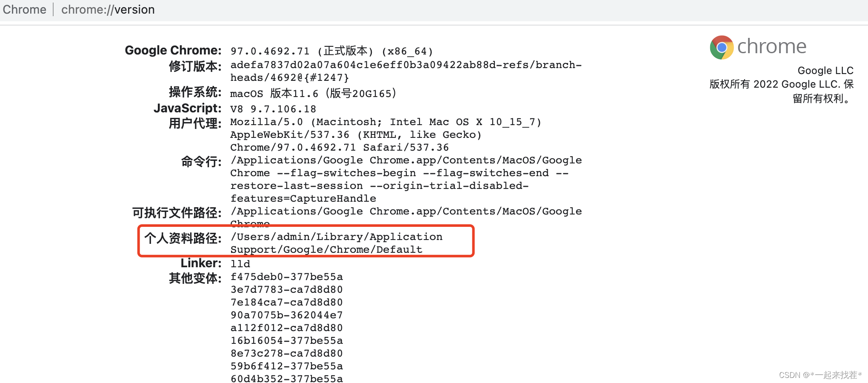Click the 个人资料路径 label
Screen dimensions: 868x383
tap(183, 238)
